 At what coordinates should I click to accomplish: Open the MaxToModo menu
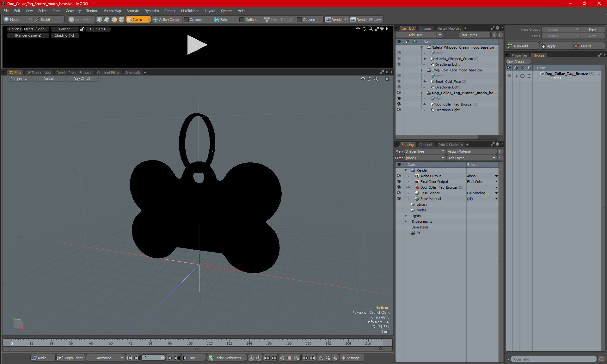(x=190, y=11)
